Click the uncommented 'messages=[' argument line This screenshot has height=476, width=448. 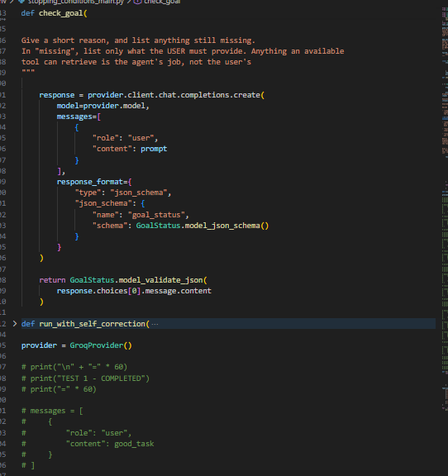coord(79,117)
